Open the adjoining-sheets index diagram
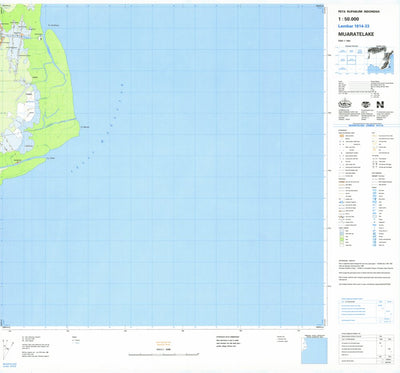The width and height of the screenshot is (400, 373). (351, 60)
